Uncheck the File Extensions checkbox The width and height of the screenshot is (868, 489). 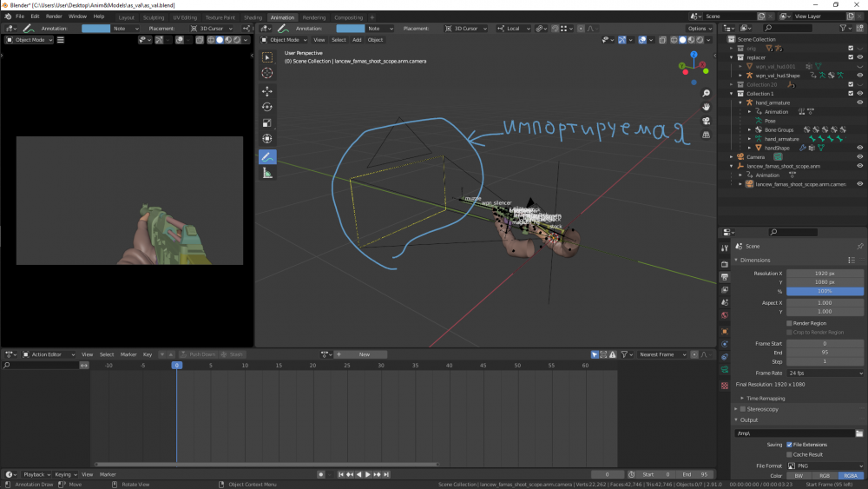(x=789, y=445)
